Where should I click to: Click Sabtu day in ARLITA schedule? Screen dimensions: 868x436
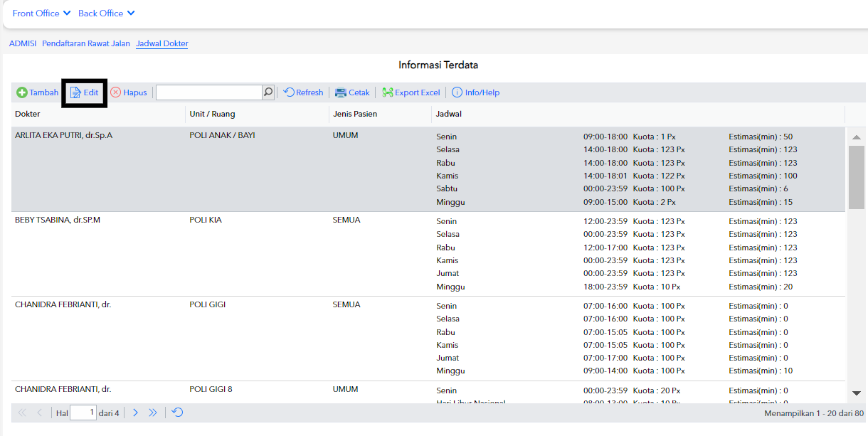[447, 188]
